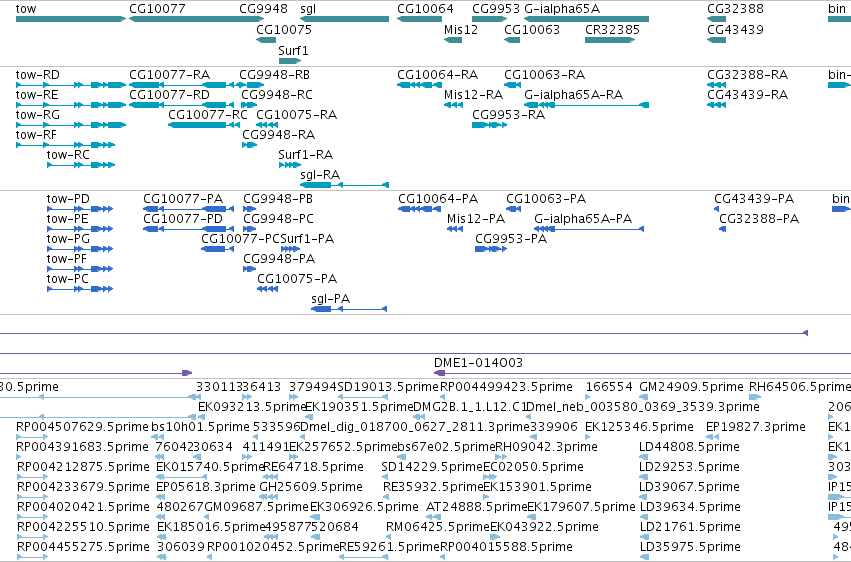Select the G-ialpha65A-PA protein
851x562 pixels.
click(589, 229)
